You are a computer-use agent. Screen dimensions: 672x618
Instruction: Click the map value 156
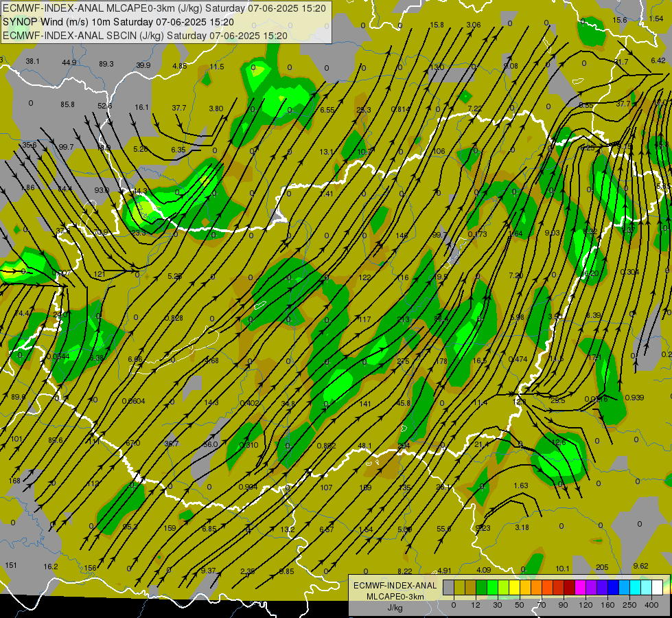(x=90, y=569)
